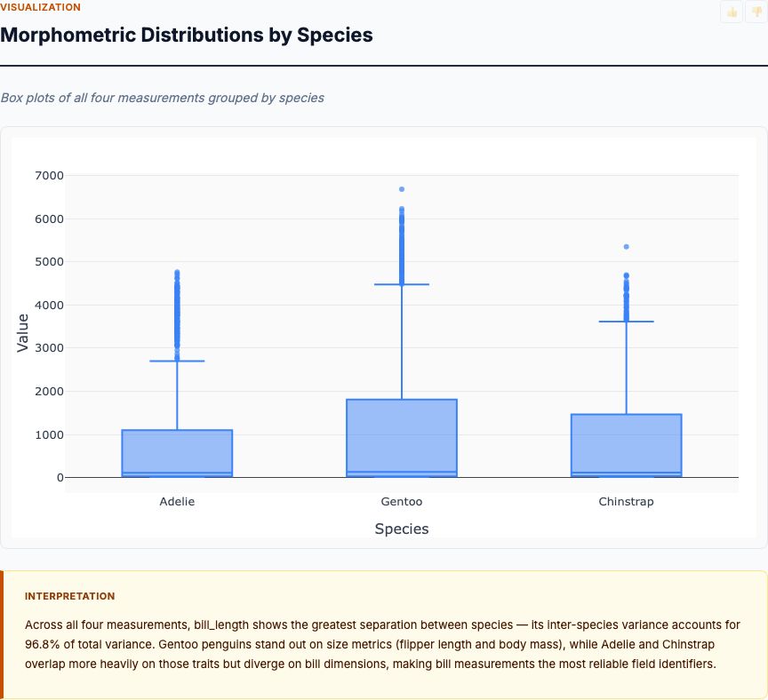Click the Adelie category label
The height and width of the screenshot is (700, 768).
pyautogui.click(x=177, y=501)
